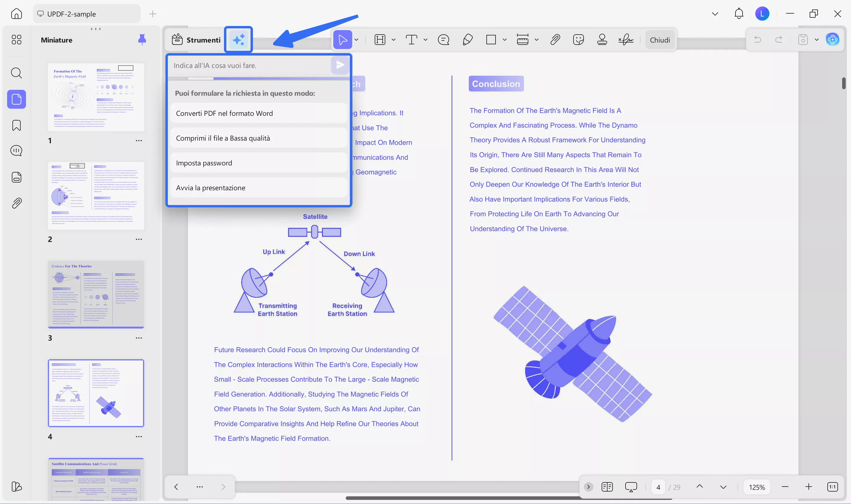Select the attachment paperclip tool in toolbar
Image resolution: width=851 pixels, height=504 pixels.
pyautogui.click(x=555, y=40)
